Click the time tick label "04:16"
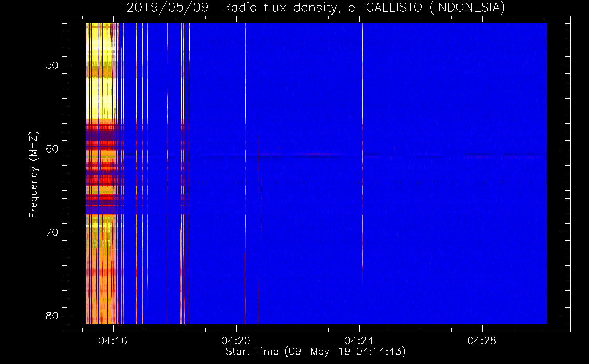This screenshot has height=364, width=589. pos(113,341)
